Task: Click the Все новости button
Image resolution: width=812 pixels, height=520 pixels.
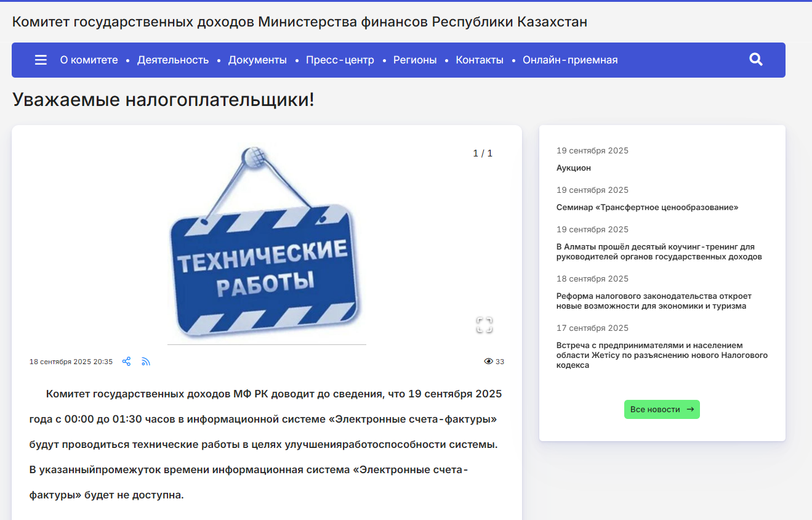Action: click(x=662, y=410)
